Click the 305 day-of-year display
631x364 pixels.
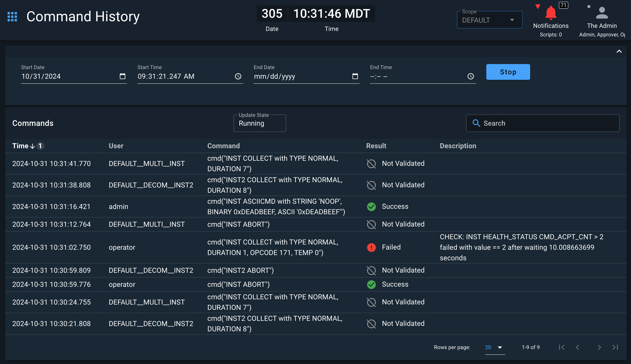(272, 14)
